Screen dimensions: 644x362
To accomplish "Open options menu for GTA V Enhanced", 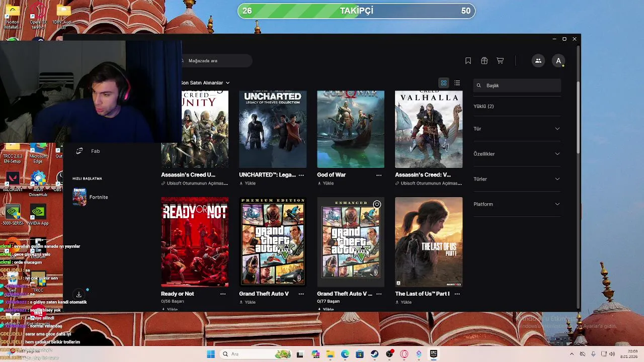I will tap(379, 294).
